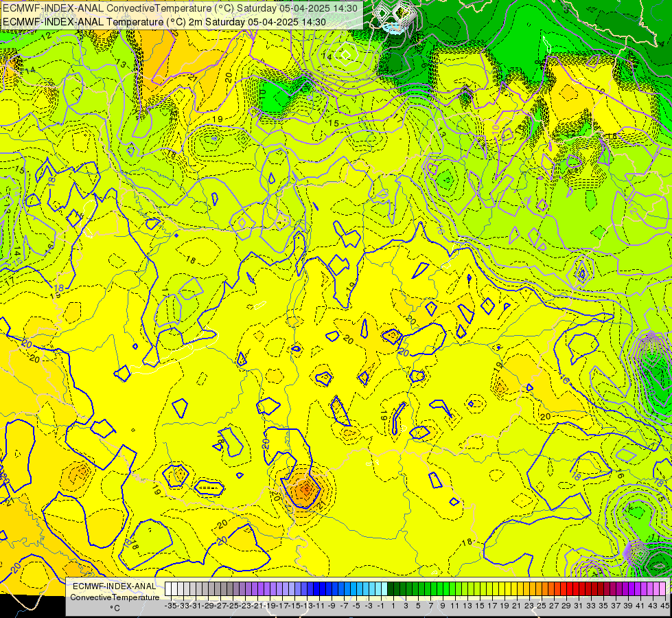Click the 5 value on the color scale
This screenshot has width=672, height=618.
pos(418,606)
